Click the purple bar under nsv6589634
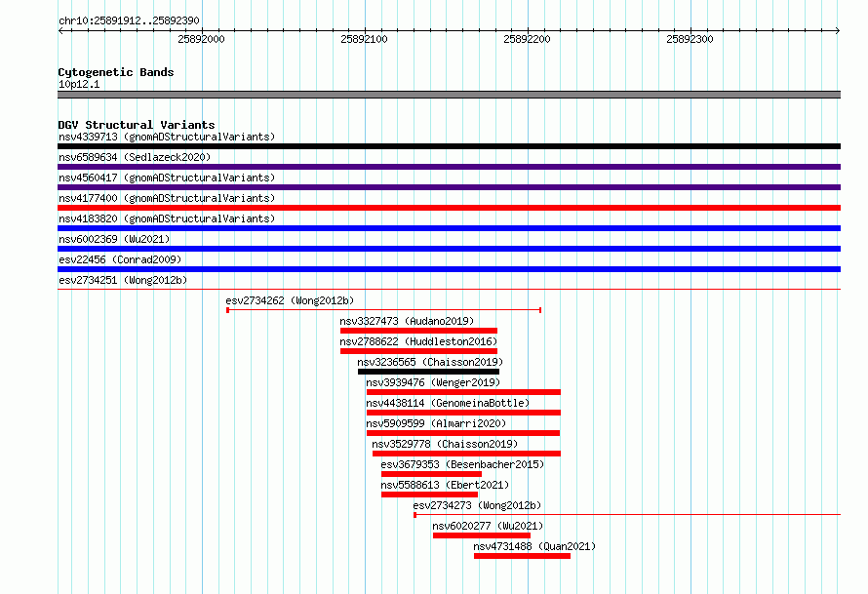This screenshot has height=594, width=868. pyautogui.click(x=449, y=167)
